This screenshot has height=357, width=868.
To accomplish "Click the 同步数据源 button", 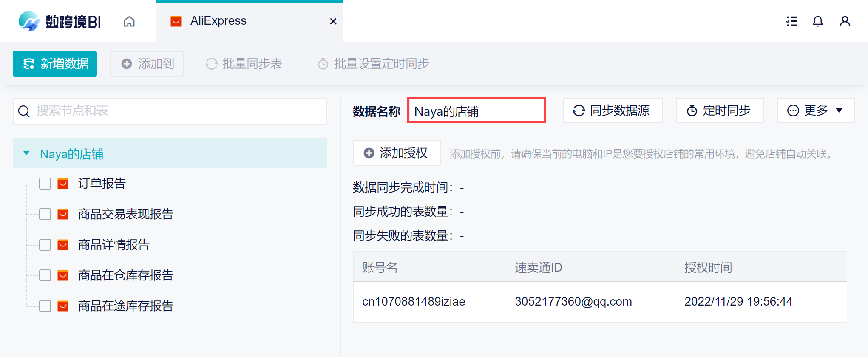I will (x=613, y=110).
